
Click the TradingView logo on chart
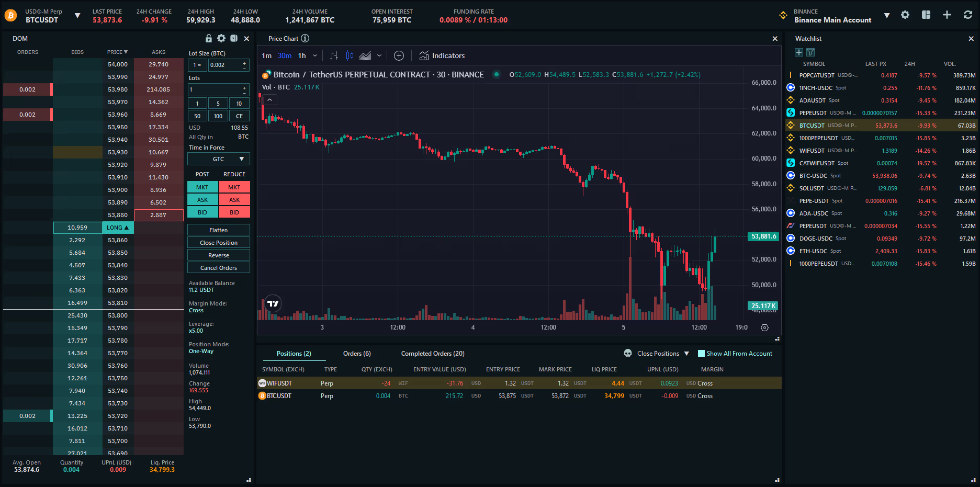273,303
